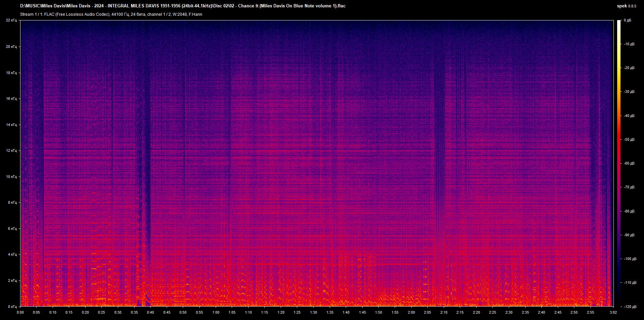Click the -60 дБ scale label
The image size is (644, 320).
(629, 164)
